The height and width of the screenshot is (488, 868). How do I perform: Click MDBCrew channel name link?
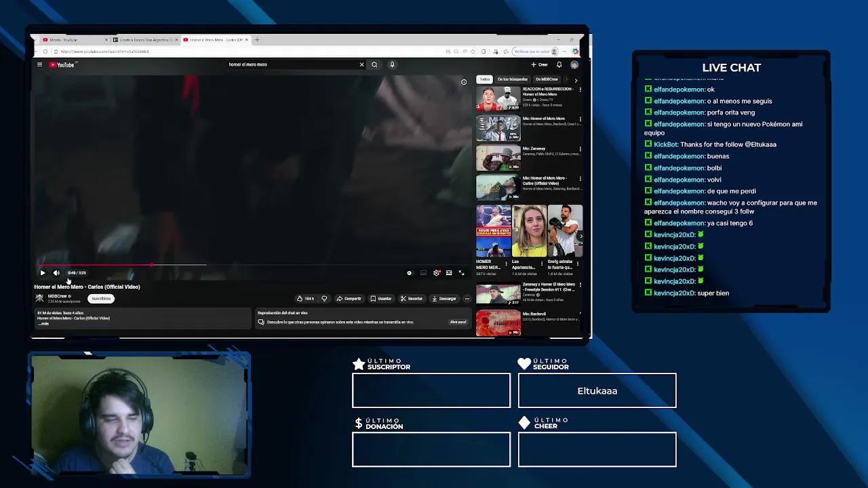[57, 296]
